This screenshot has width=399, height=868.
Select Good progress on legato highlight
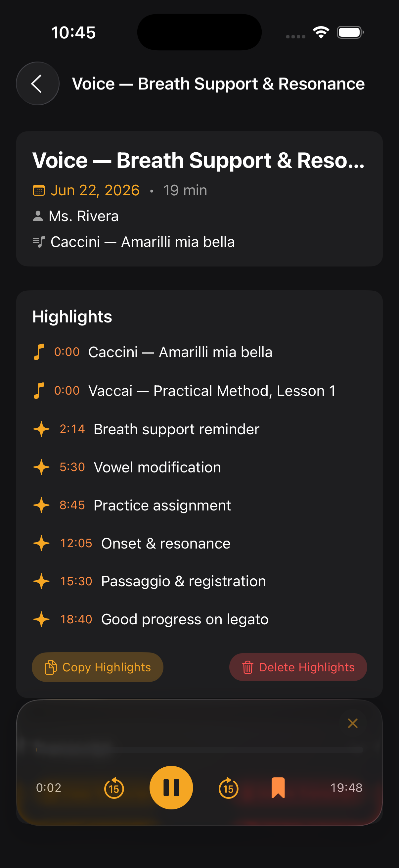(199, 619)
